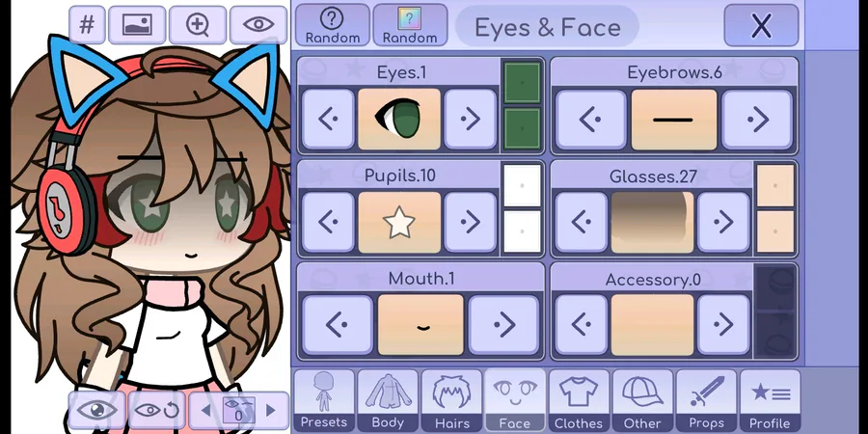
Task: Open the Other cap tab
Action: tap(642, 401)
